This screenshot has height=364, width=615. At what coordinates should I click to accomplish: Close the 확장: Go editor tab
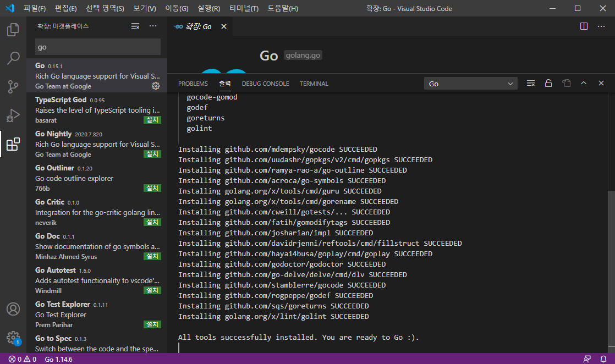click(x=223, y=26)
